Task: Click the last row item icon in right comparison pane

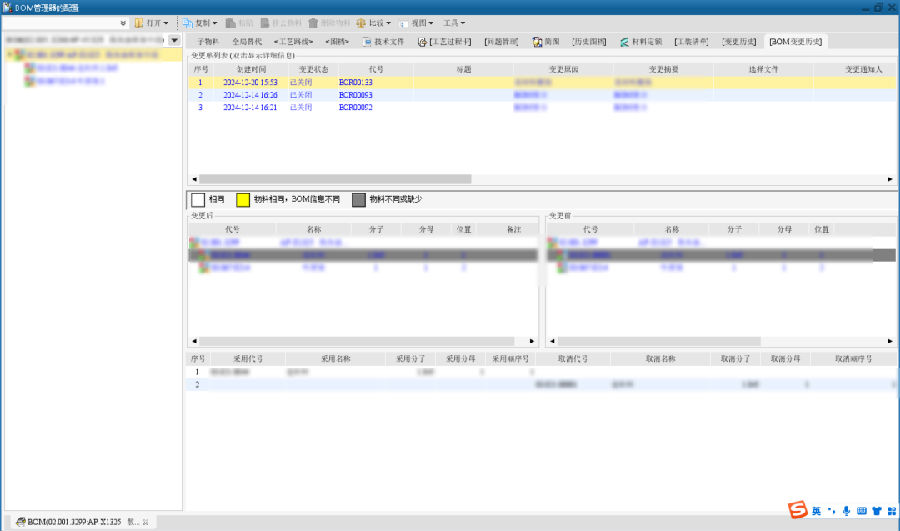Action: (x=562, y=268)
